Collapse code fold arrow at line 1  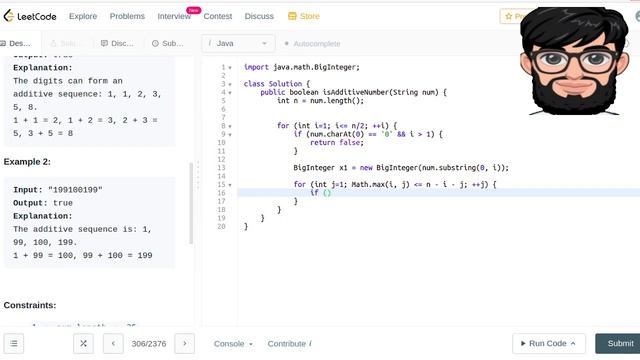point(230,68)
